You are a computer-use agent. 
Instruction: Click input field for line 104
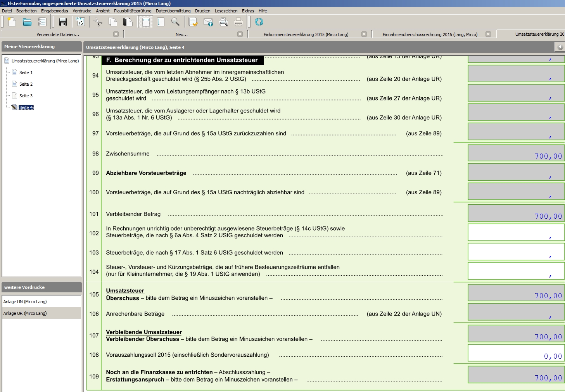coord(516,271)
